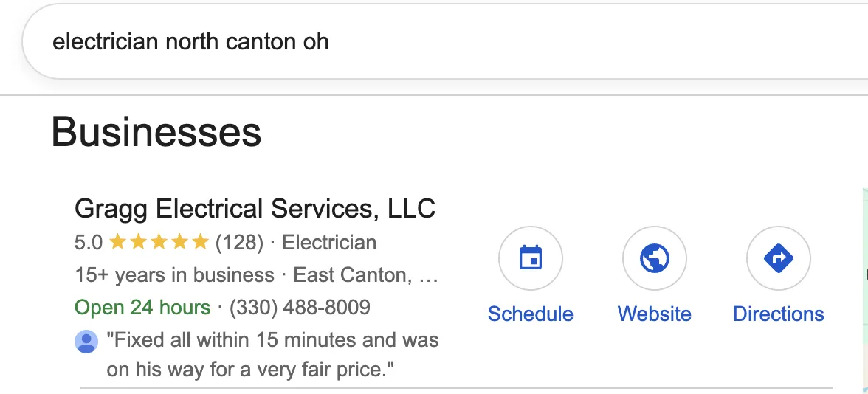Click the reviewer avatar icon beside the quote

(86, 342)
